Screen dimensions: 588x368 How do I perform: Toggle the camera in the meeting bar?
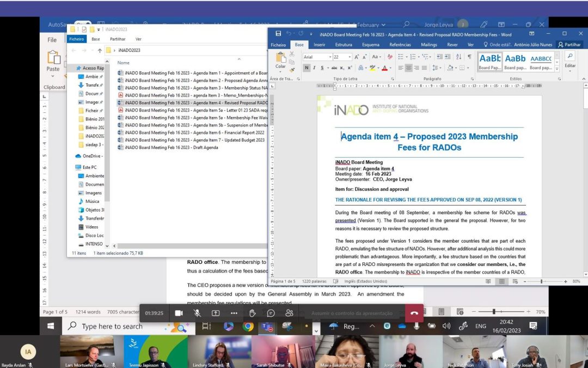pos(179,313)
